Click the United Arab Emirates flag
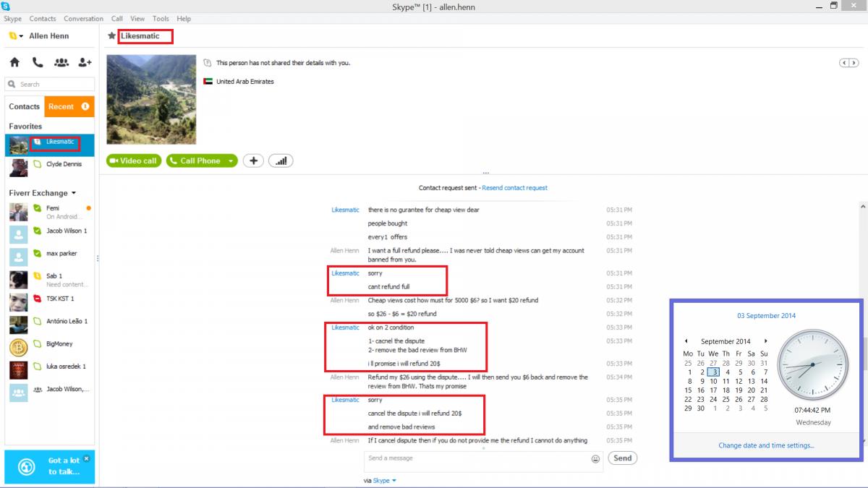Screen dimensions: 868x488 coord(208,82)
